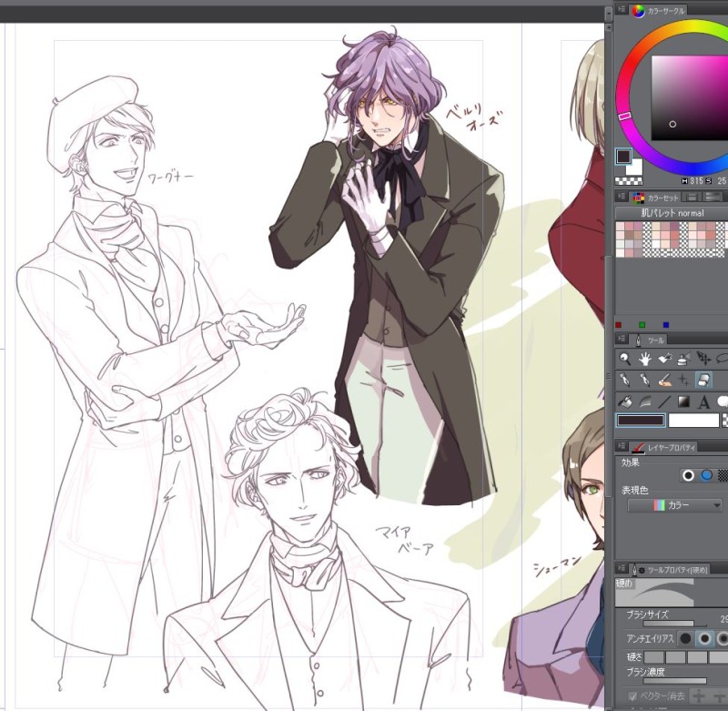
Task: Click the 硬め brush stroke preview
Action: point(655,592)
